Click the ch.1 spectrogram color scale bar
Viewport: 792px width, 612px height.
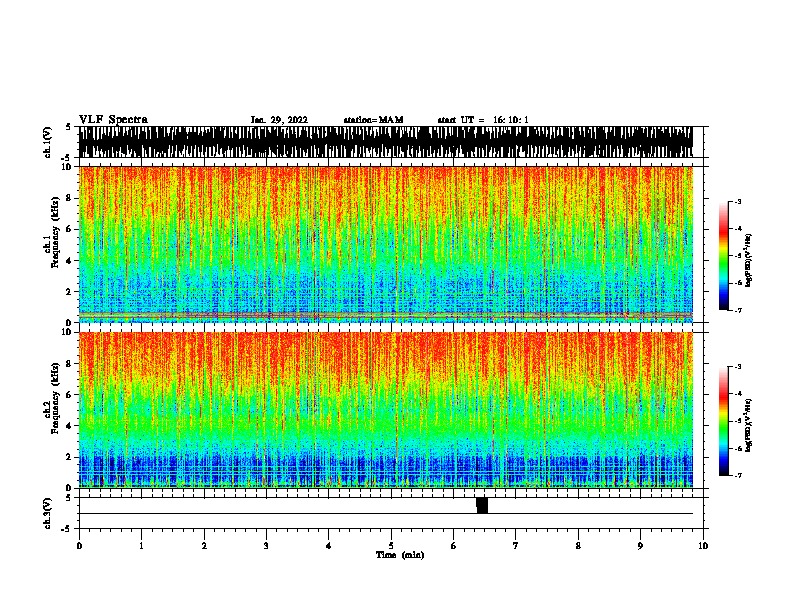(x=724, y=256)
